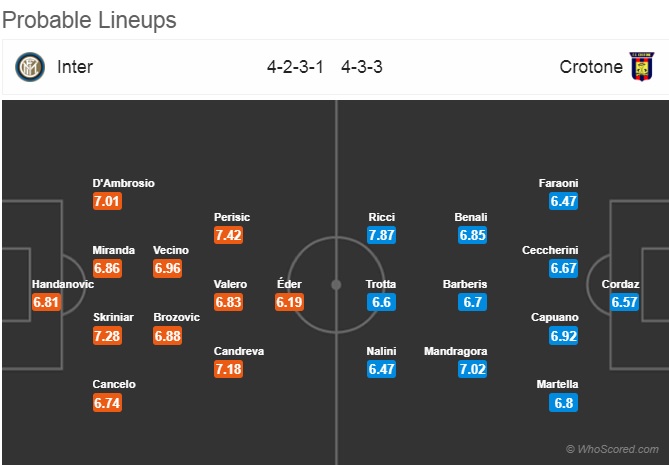The image size is (669, 465).
Task: Select the 4-3-3 formation text
Action: click(x=362, y=67)
